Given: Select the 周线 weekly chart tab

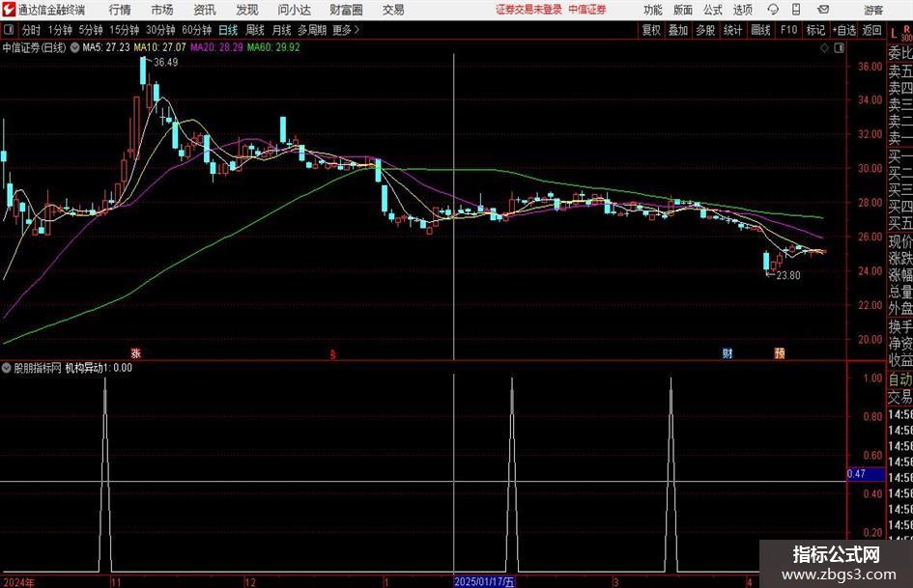Looking at the screenshot, I should [255, 30].
